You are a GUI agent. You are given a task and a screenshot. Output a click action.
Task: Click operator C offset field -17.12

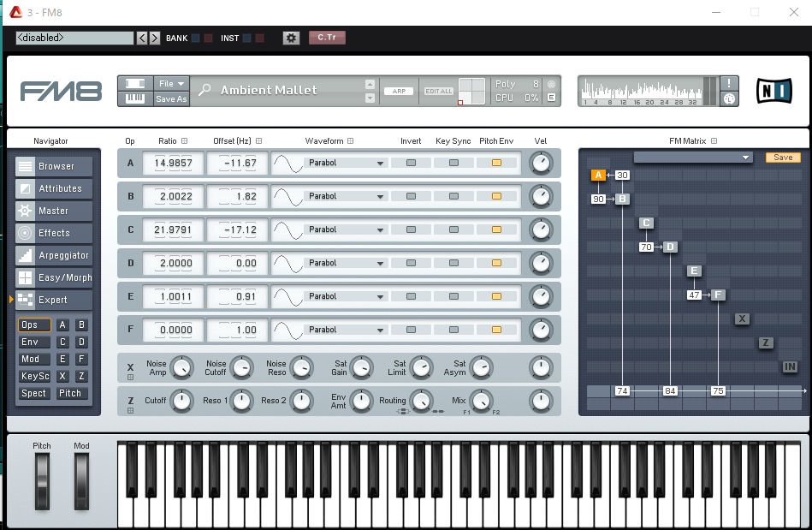pyautogui.click(x=238, y=229)
